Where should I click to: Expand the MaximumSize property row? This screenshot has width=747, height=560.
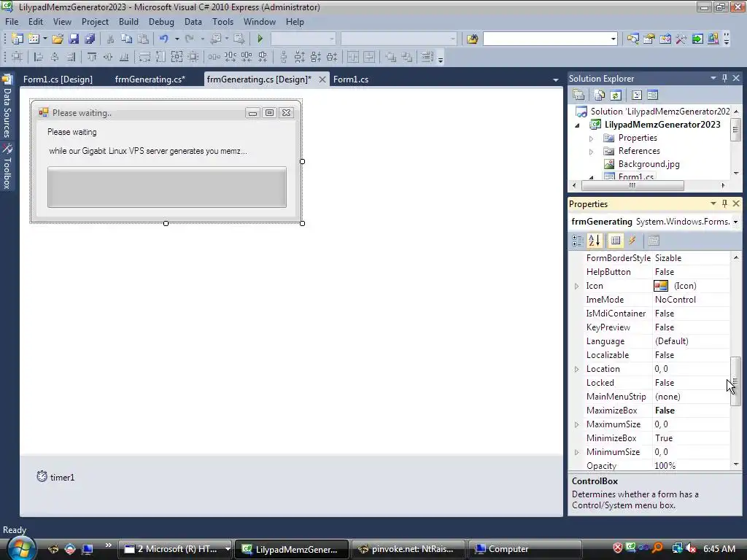click(x=576, y=424)
